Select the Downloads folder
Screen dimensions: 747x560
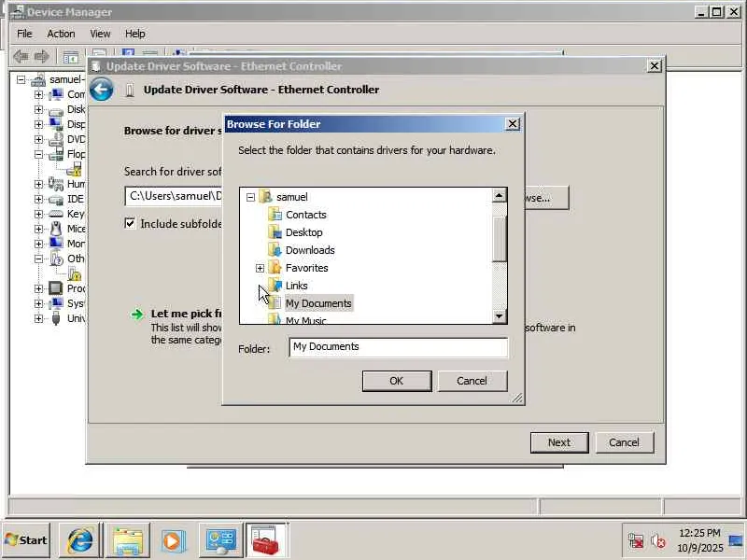click(310, 250)
